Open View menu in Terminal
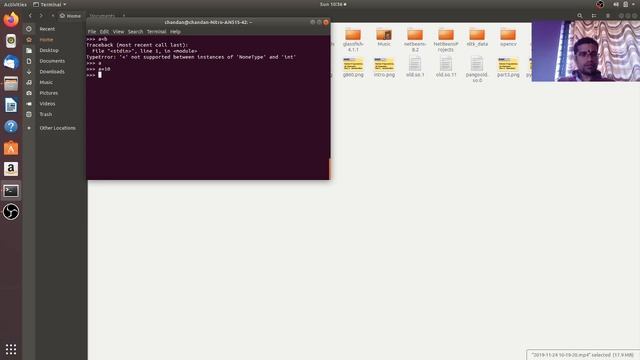The image size is (640, 360). pos(118,31)
